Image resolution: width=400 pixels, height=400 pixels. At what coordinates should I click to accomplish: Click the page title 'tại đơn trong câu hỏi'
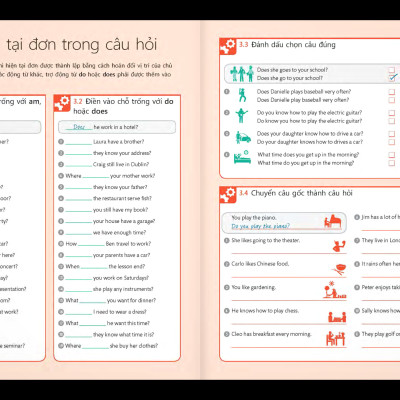click(82, 45)
